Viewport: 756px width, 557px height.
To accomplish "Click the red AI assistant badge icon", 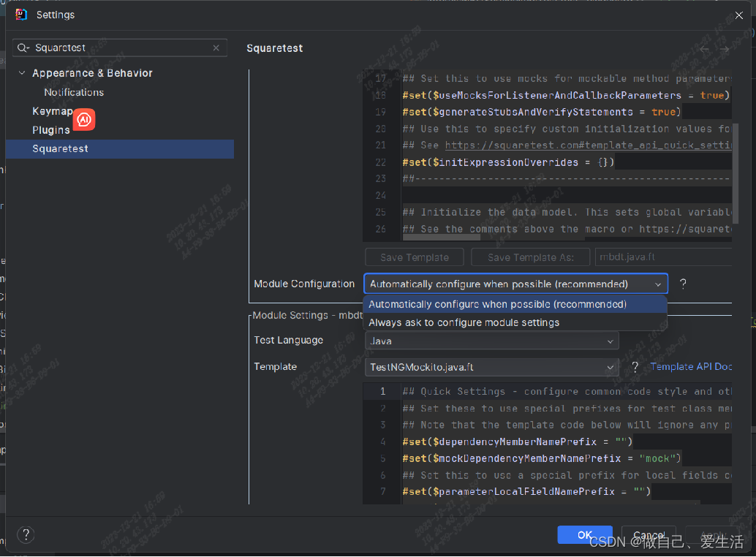I will tap(84, 119).
